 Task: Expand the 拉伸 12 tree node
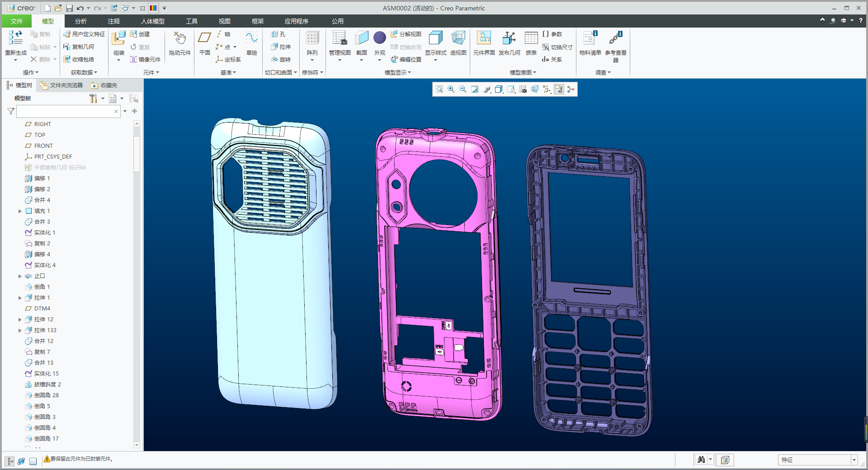[x=20, y=320]
